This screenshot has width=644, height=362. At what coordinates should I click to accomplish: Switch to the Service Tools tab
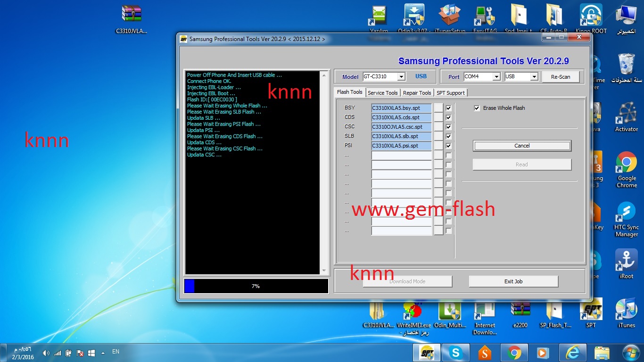382,93
